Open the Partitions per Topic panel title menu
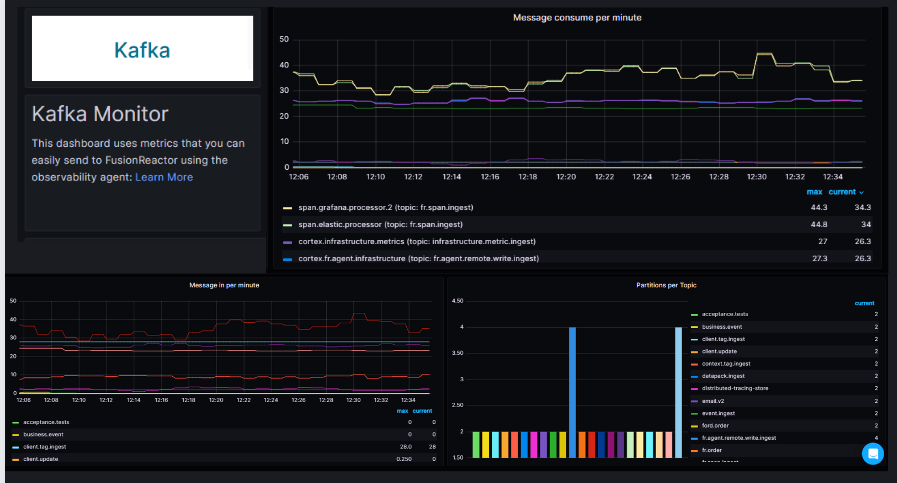897x483 pixels. coord(666,285)
